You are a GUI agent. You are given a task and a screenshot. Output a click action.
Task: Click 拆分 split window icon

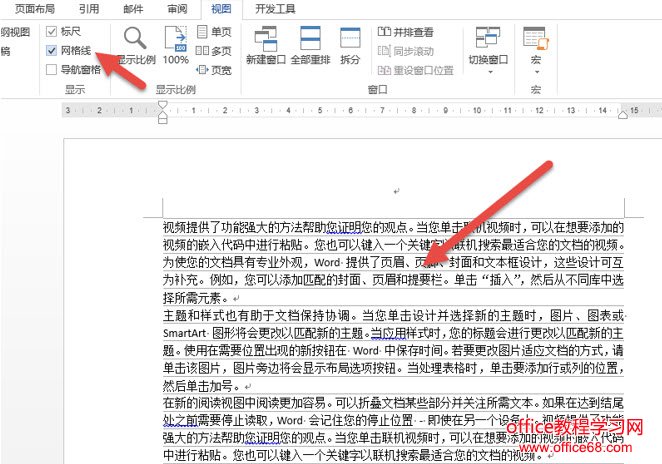[x=350, y=38]
